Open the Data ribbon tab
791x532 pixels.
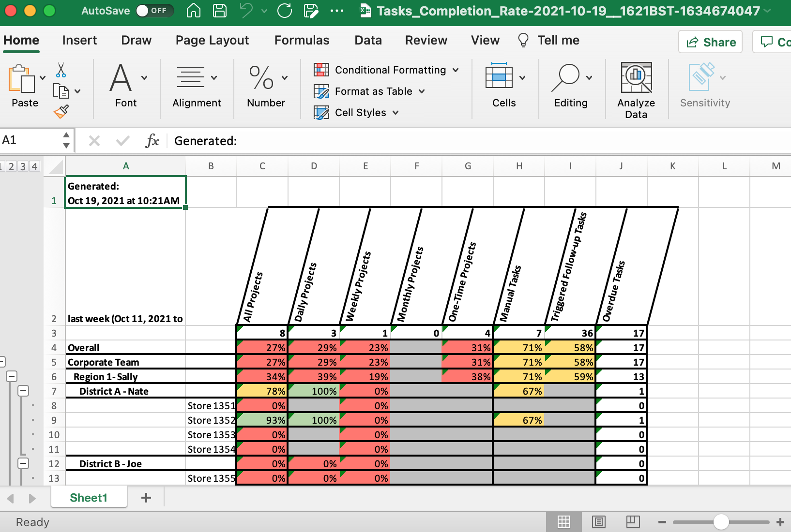pyautogui.click(x=367, y=40)
